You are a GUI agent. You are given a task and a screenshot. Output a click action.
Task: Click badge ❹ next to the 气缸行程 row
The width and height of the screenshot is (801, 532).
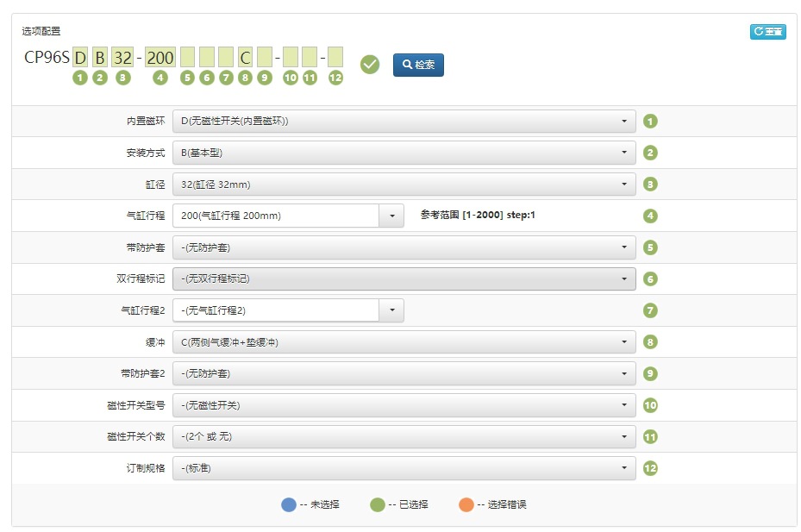[650, 215]
